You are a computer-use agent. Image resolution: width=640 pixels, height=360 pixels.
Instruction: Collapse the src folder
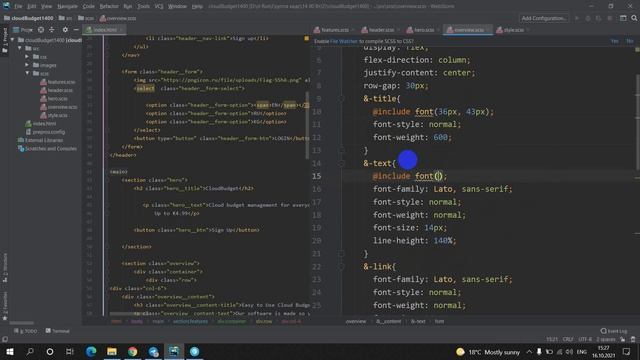(x=20, y=48)
